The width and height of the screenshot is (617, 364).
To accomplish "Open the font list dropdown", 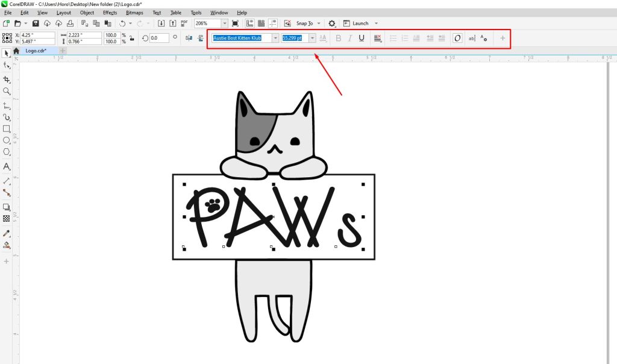I will pyautogui.click(x=275, y=38).
